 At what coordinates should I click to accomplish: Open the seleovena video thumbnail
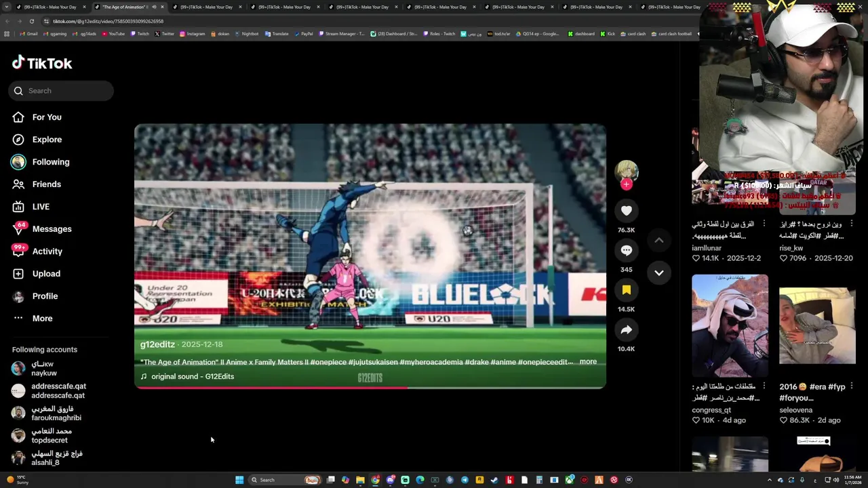pos(817,325)
